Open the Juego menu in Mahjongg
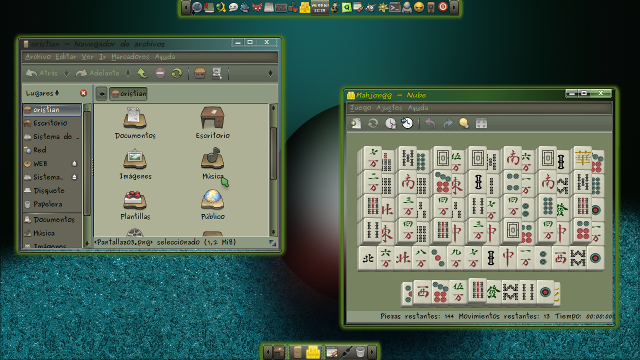Screen dimensions: 640x360 pyautogui.click(x=360, y=108)
